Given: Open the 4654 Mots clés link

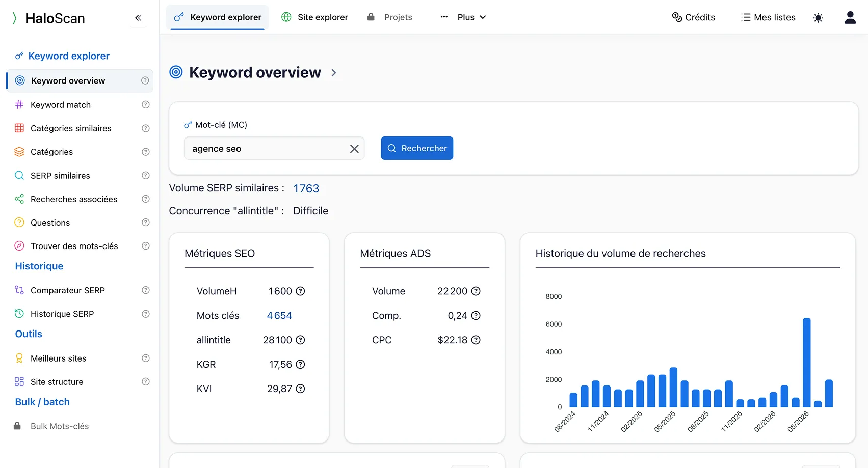Looking at the screenshot, I should 279,316.
